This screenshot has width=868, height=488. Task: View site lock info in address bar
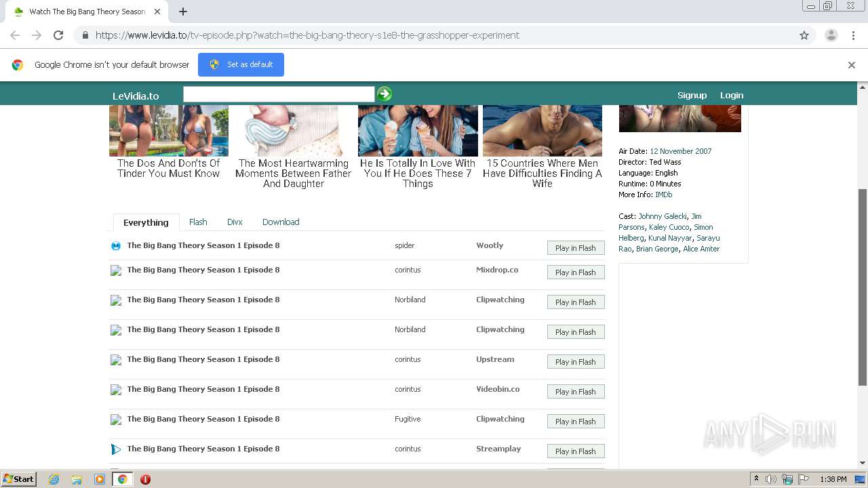85,35
